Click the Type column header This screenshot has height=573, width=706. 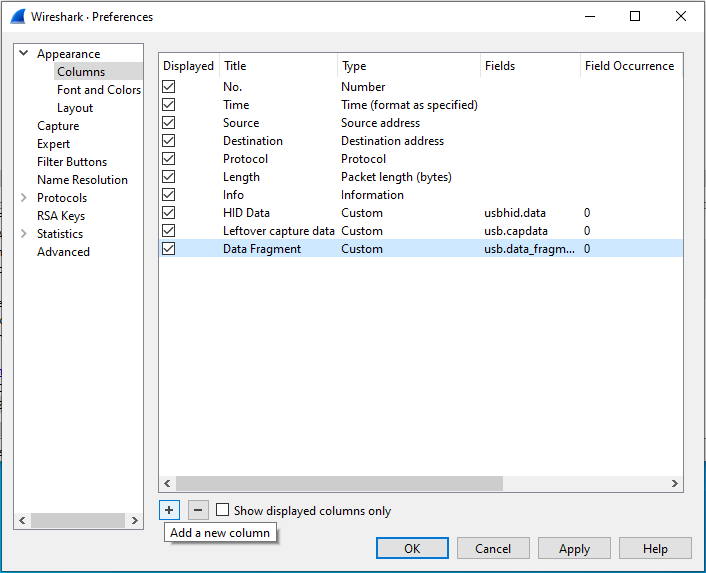[x=409, y=66]
